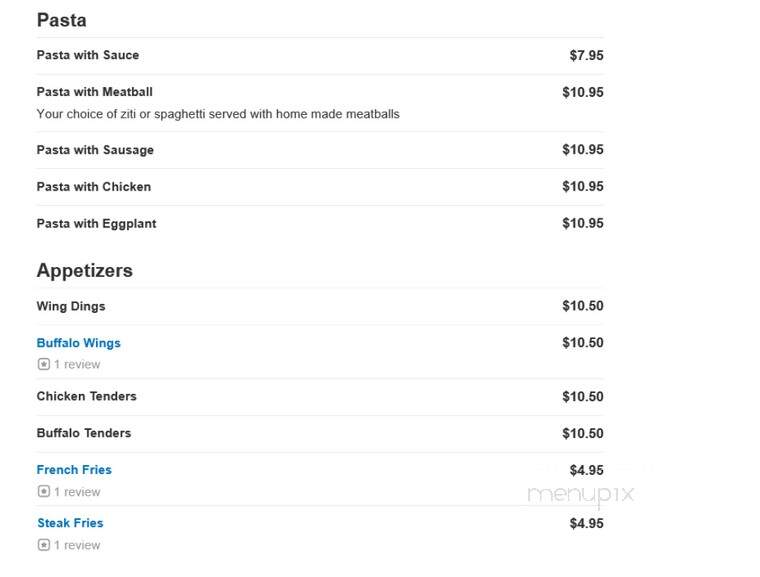Click the Buffalo Tenders item name
The width and height of the screenshot is (760, 577).
(84, 433)
